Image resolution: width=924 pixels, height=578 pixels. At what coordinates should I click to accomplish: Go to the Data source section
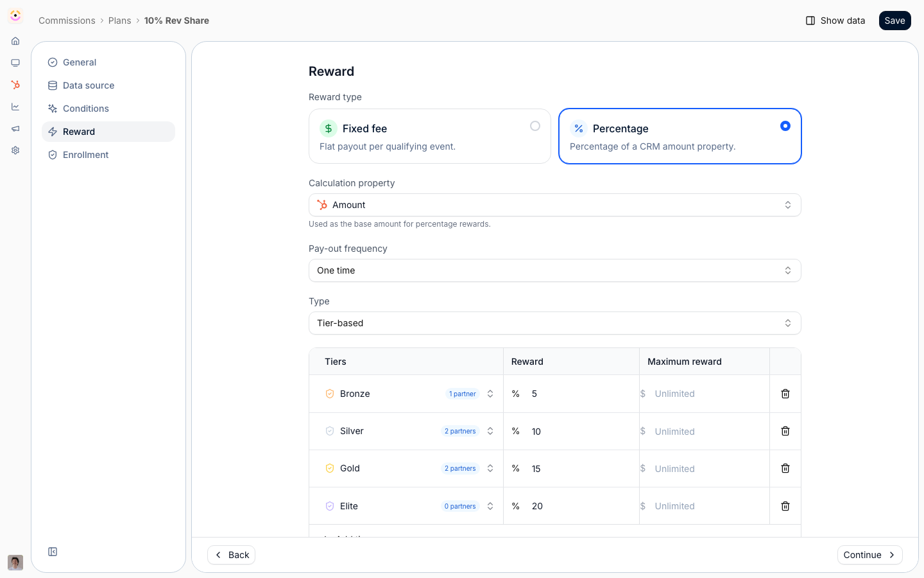[x=108, y=85]
